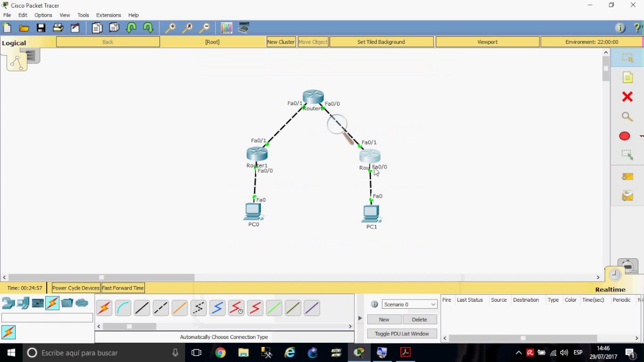The image size is (644, 362).
Task: Expand the PDU panel arrow
Action: [360, 318]
